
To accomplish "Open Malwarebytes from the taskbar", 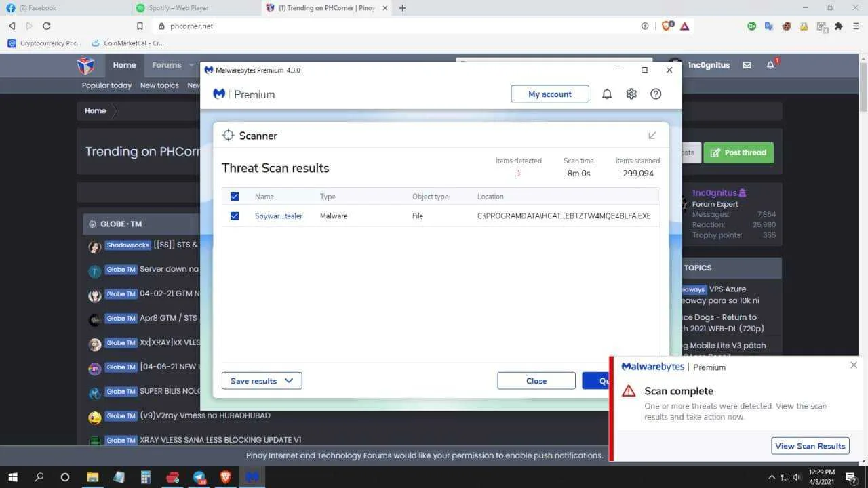I will point(252,477).
